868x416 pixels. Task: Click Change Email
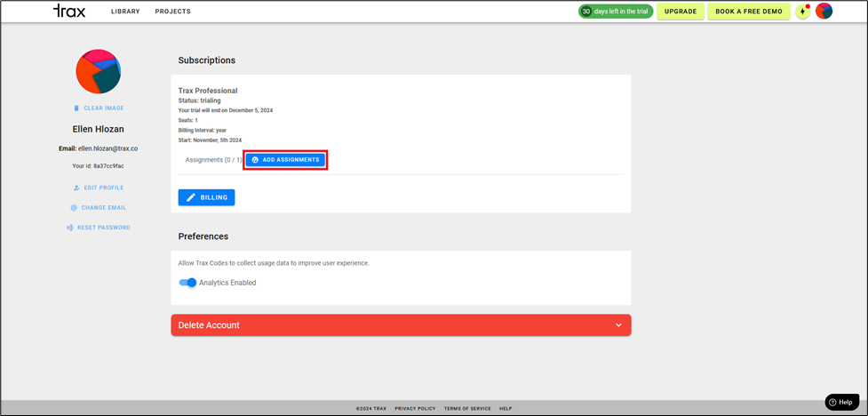(x=99, y=208)
